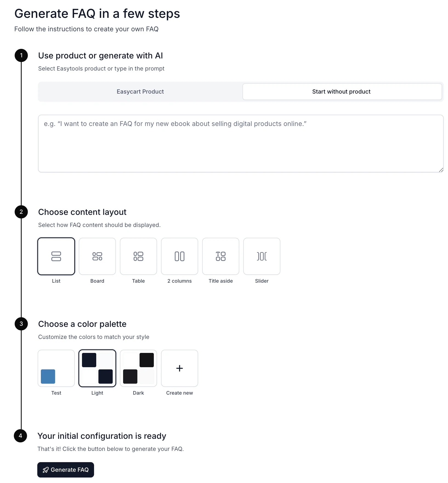The image size is (448, 483).
Task: Click the step 3 circle marker
Action: 21,324
